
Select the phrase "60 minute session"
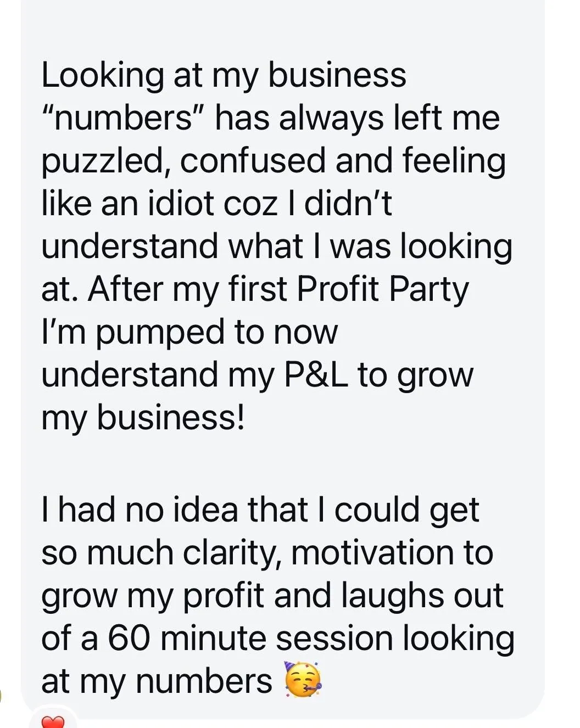coord(250,639)
